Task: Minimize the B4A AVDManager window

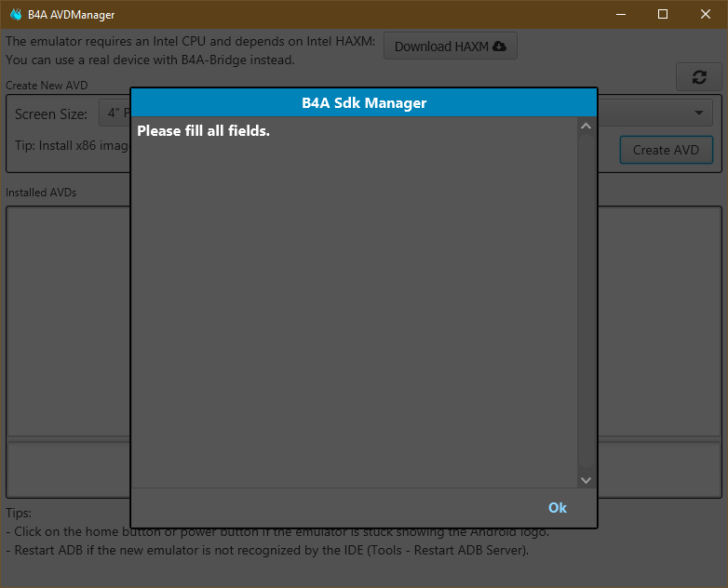Action: click(x=621, y=14)
